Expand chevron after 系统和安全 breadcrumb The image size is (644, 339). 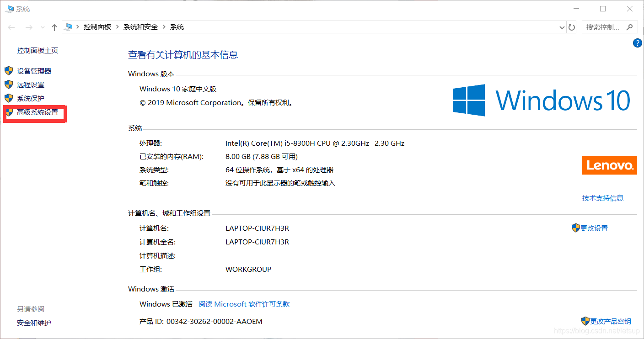[164, 27]
